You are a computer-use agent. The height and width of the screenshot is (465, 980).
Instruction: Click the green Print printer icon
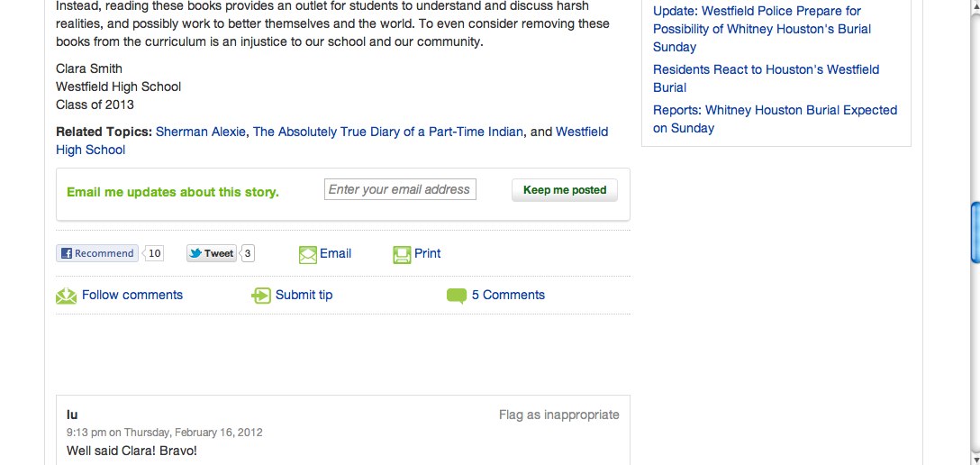(402, 254)
